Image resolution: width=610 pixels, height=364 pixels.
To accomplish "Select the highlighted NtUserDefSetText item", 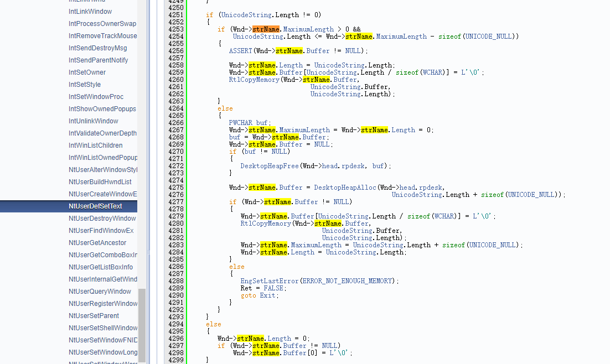I will (95, 206).
